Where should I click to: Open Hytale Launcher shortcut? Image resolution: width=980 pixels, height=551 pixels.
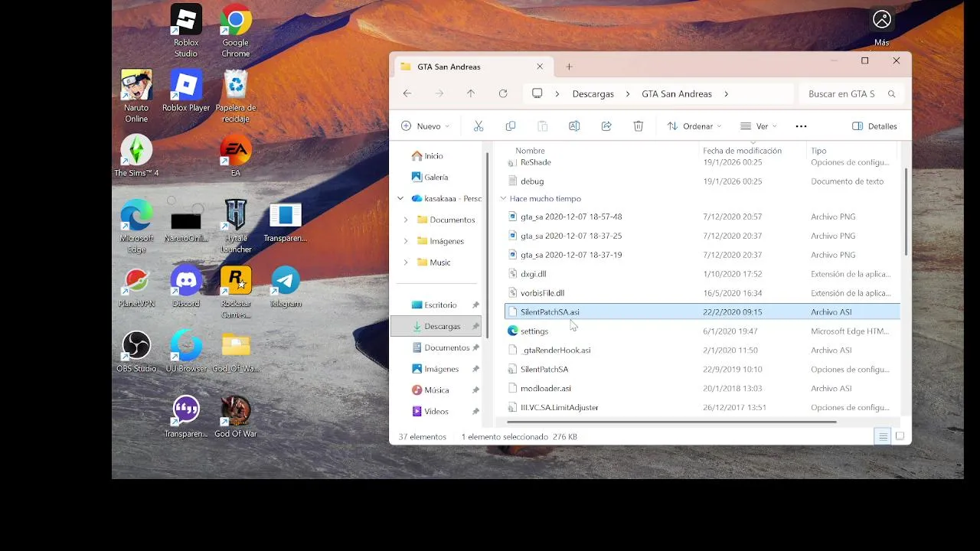[235, 227]
